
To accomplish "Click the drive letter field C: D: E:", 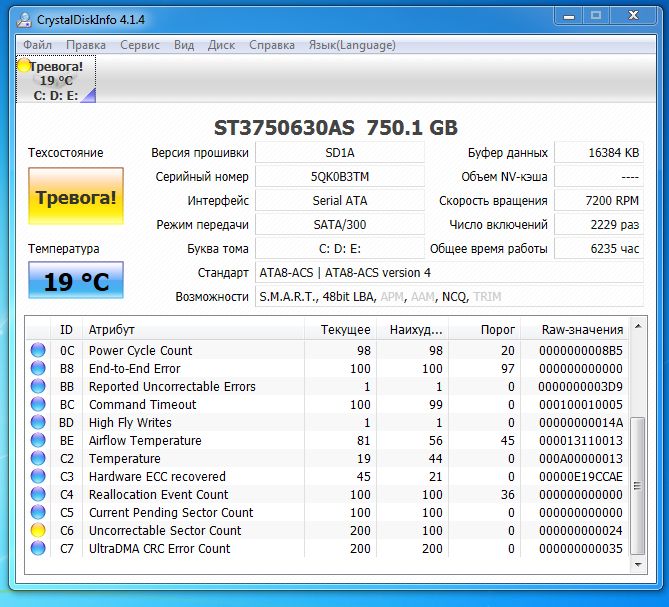I will (340, 248).
